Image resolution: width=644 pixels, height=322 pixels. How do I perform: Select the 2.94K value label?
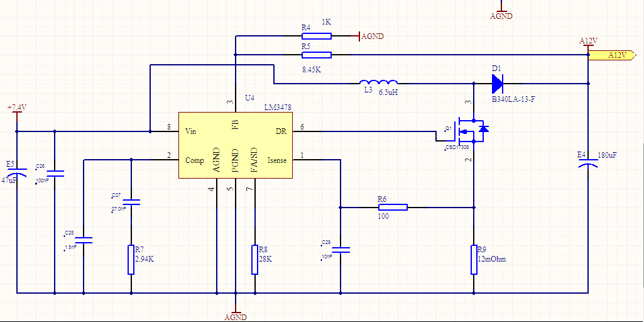click(x=145, y=259)
